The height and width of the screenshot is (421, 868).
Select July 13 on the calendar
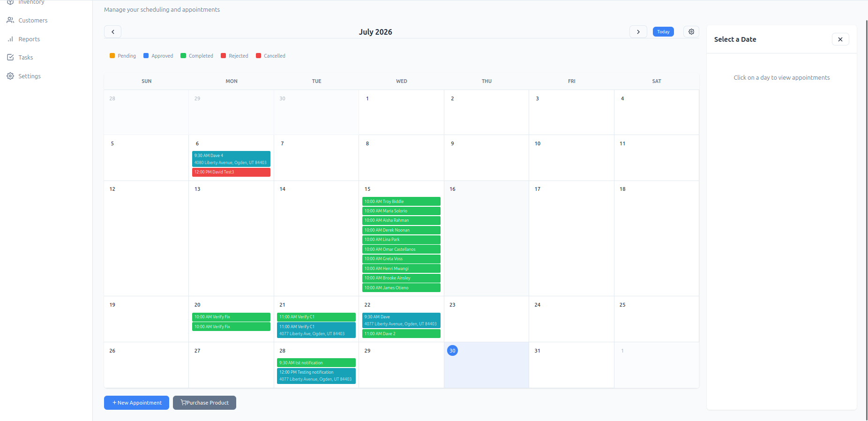[231, 238]
